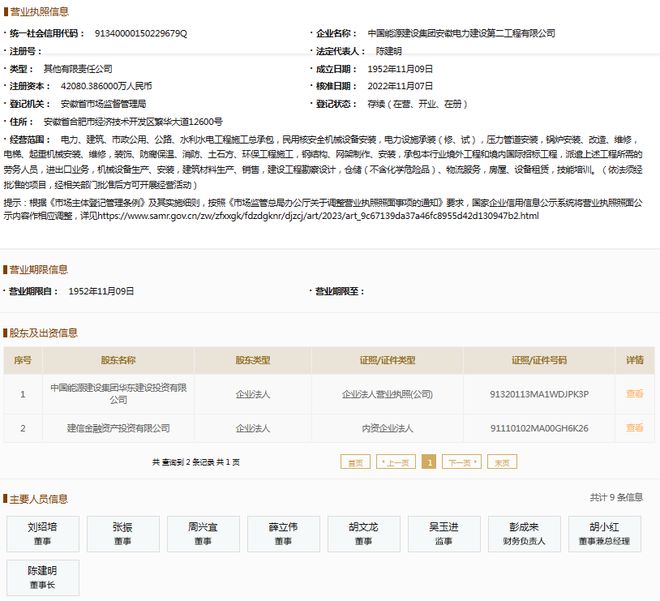The width and height of the screenshot is (660, 601).
Task: Open personnel card 吴玉进 监事
Action: point(444,534)
